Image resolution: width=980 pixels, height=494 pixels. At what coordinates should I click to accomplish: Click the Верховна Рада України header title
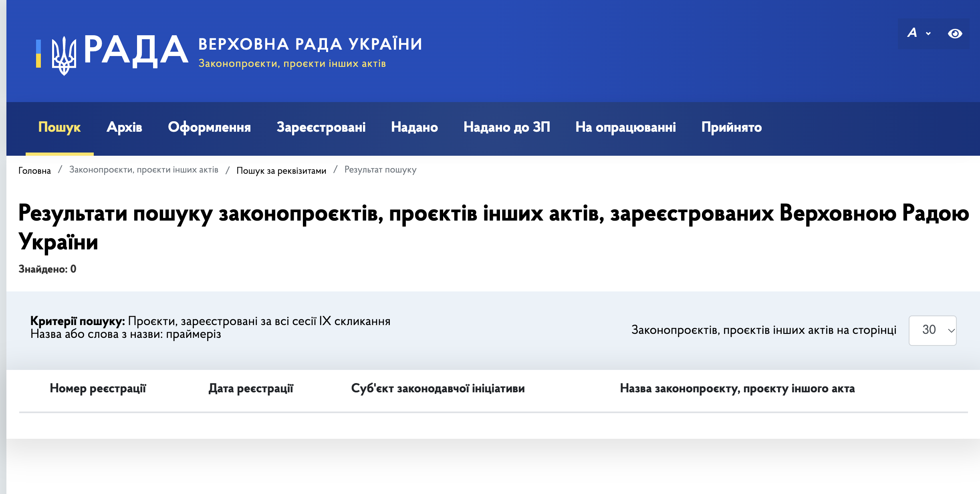[311, 44]
